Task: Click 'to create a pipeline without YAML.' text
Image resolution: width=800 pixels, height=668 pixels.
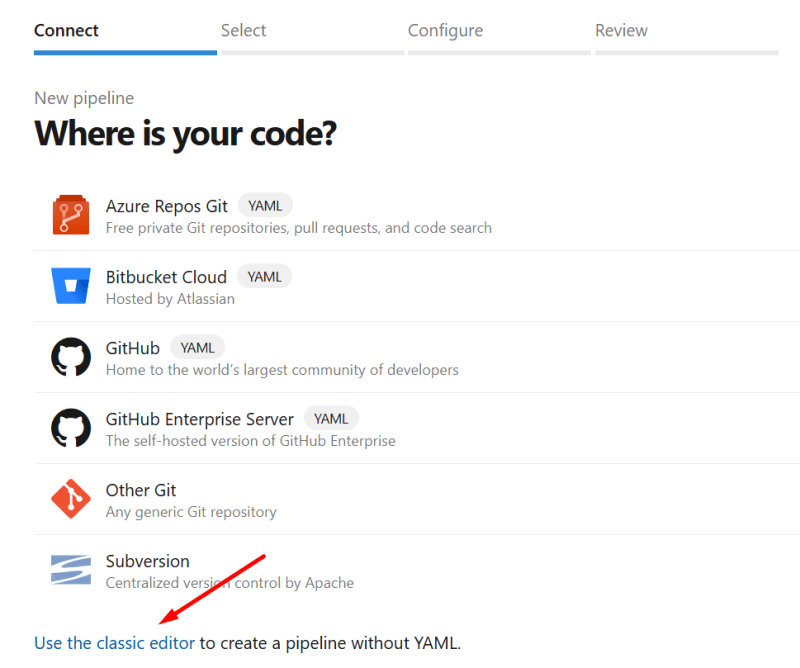Action: (x=330, y=643)
